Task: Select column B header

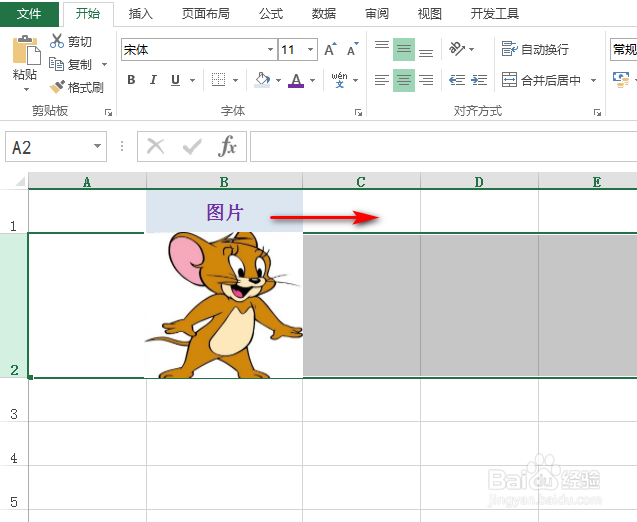Action: (224, 181)
